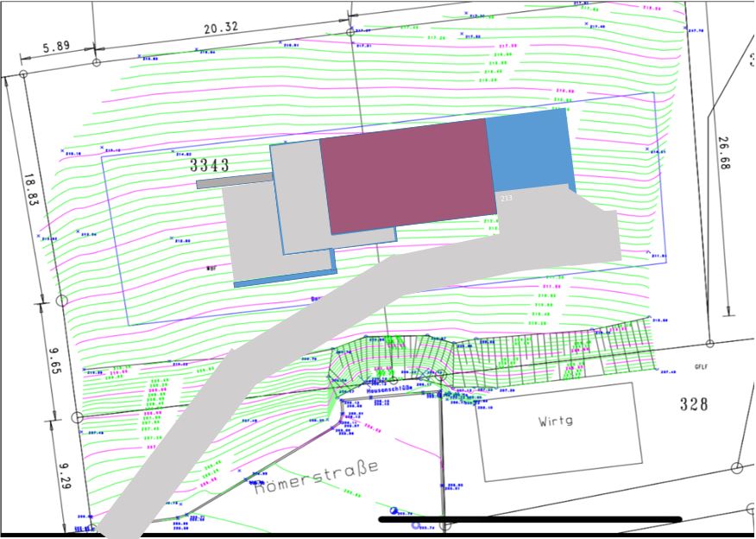Screen dimensions: 756x539
Task: Click parcel number 328 label
Action: (692, 403)
